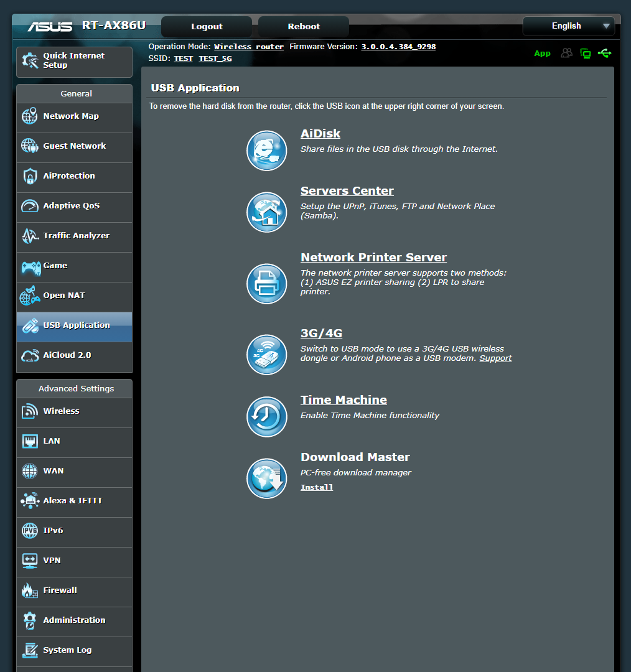This screenshot has height=672, width=631.
Task: Click the Traffic Analyzer waveform icon
Action: click(30, 236)
